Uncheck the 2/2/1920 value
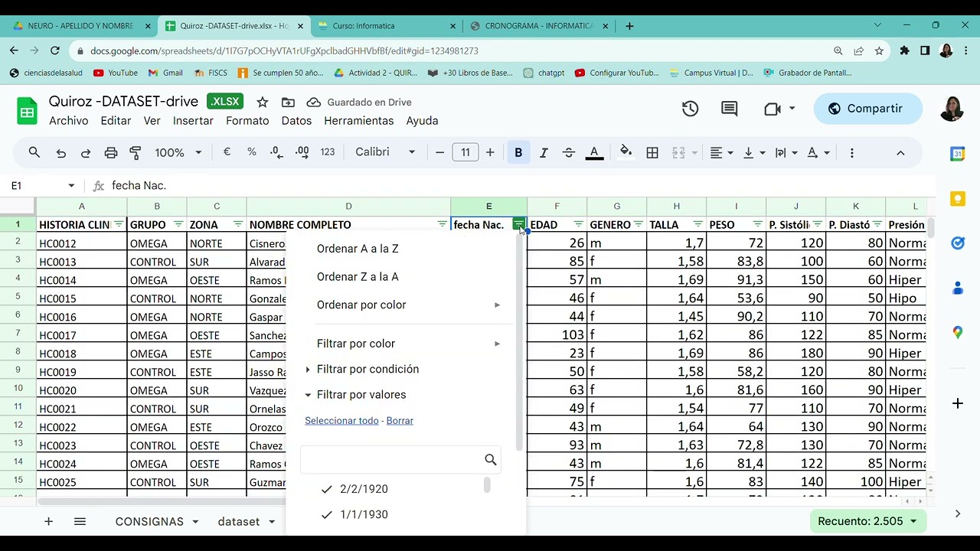The image size is (980, 551). pyautogui.click(x=327, y=489)
